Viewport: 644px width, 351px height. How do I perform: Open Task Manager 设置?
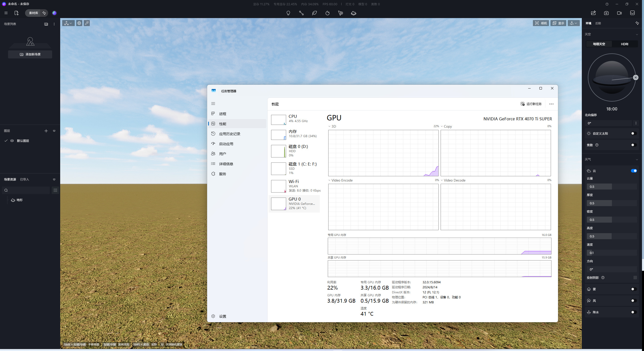237,316
